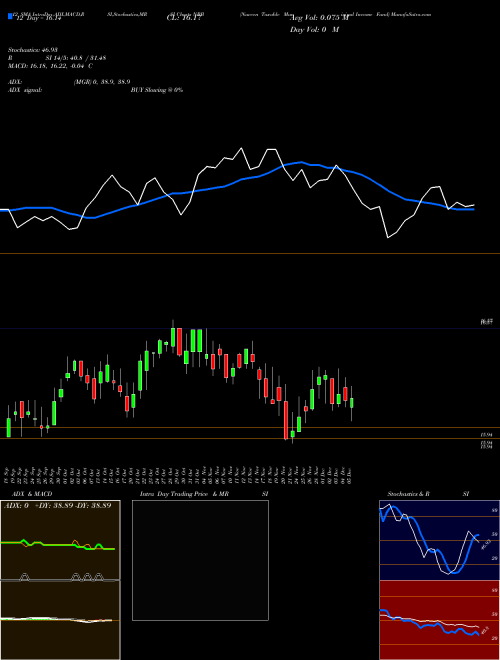Open the blue Stochastics oscillator chart
This screenshot has height=660, width=500.
[439, 540]
